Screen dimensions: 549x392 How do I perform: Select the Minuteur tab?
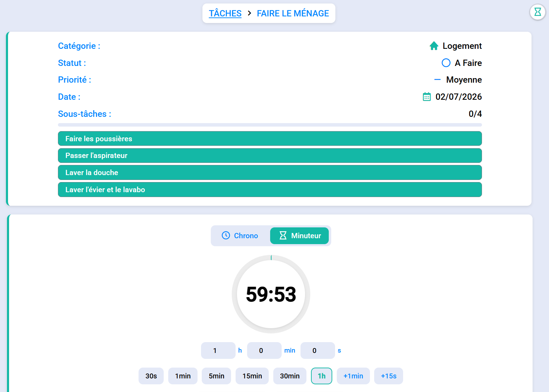[299, 236]
